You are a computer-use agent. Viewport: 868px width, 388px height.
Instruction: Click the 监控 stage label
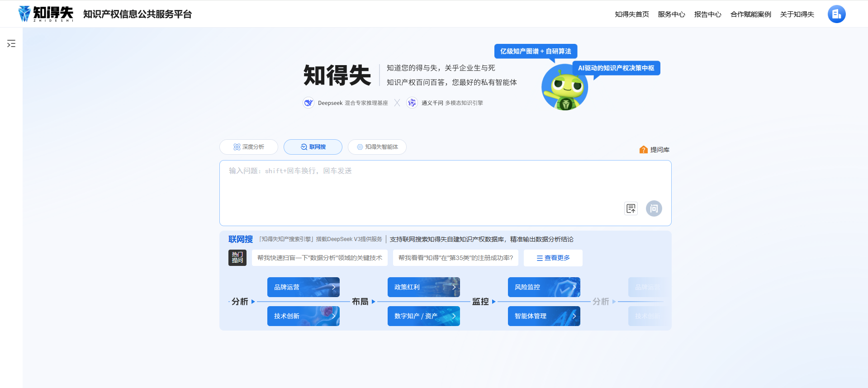pyautogui.click(x=480, y=302)
